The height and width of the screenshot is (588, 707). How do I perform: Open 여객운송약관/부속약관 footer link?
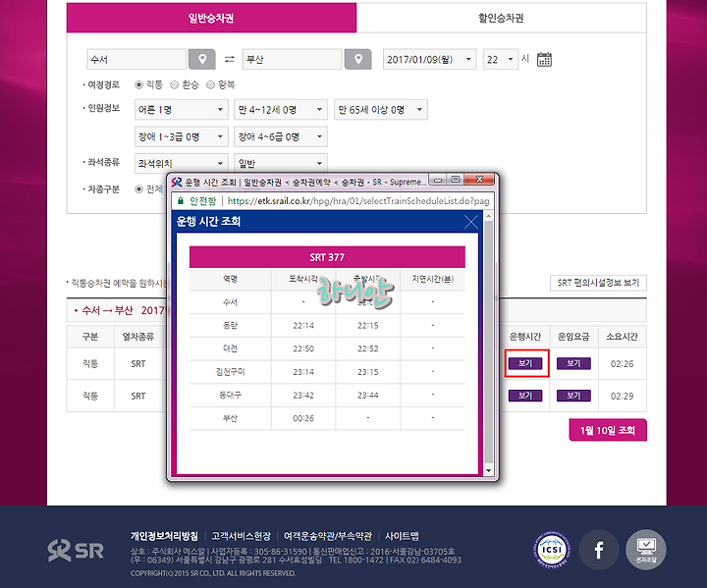pos(327,536)
